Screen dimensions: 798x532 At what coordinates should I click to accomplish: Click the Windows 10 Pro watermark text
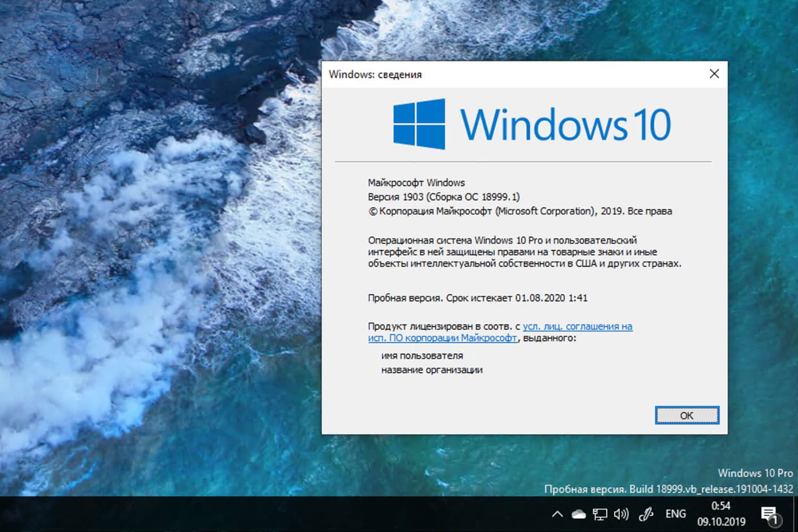point(756,472)
